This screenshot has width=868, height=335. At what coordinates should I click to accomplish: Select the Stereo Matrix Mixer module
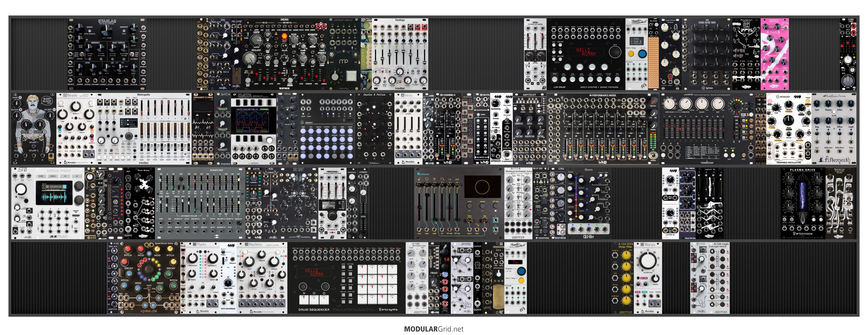707,54
